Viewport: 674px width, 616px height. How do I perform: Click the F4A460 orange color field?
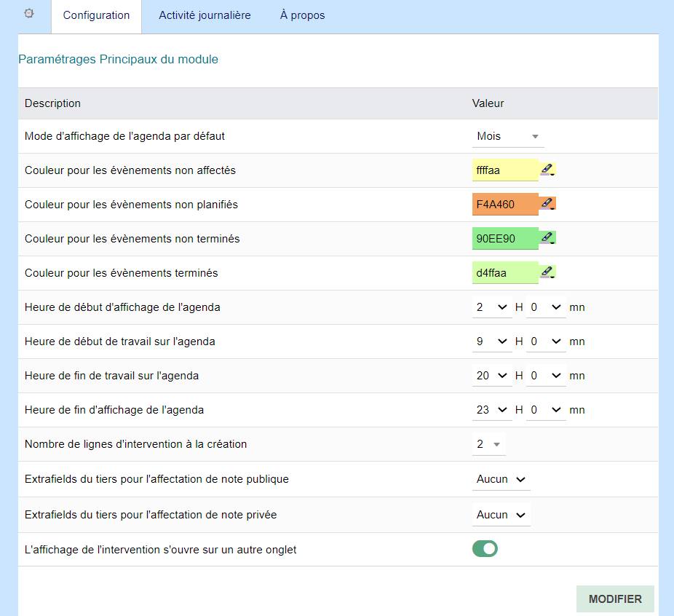505,205
